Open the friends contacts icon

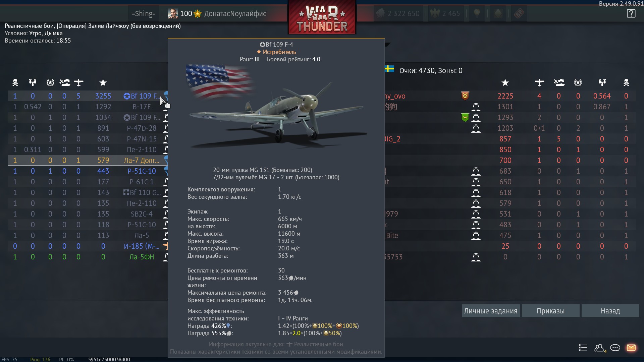(x=600, y=348)
